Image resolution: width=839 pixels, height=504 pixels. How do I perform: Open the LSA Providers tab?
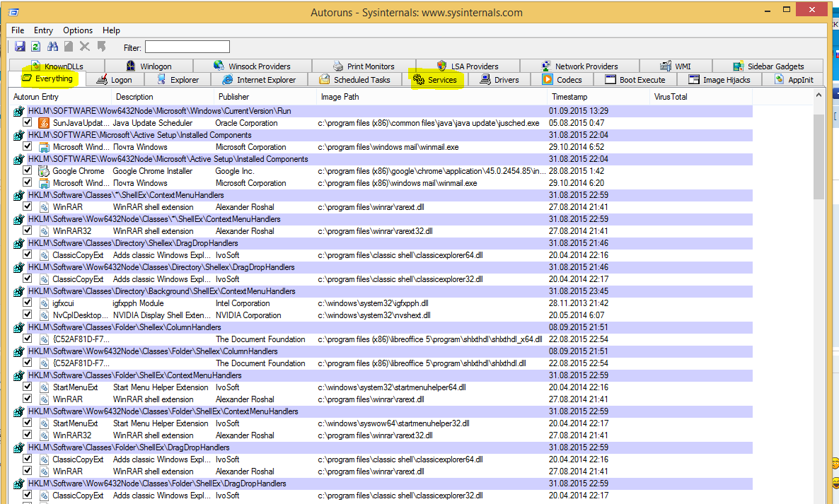(468, 66)
